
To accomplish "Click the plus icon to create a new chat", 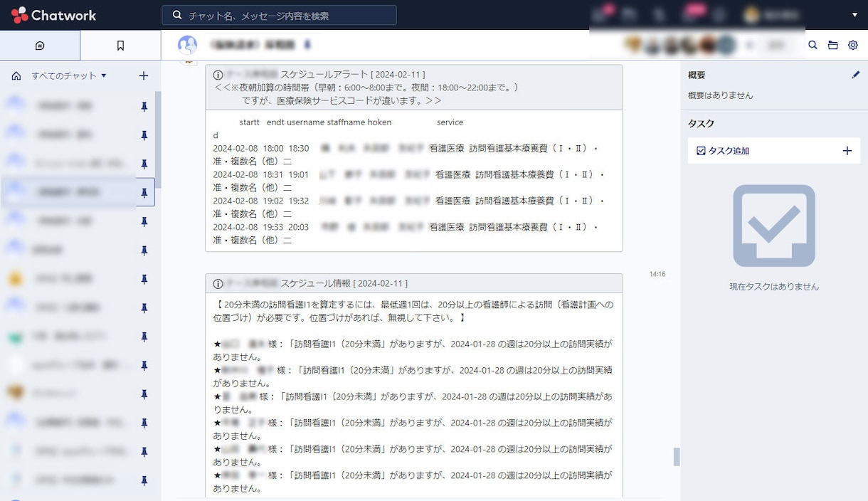I will point(144,75).
